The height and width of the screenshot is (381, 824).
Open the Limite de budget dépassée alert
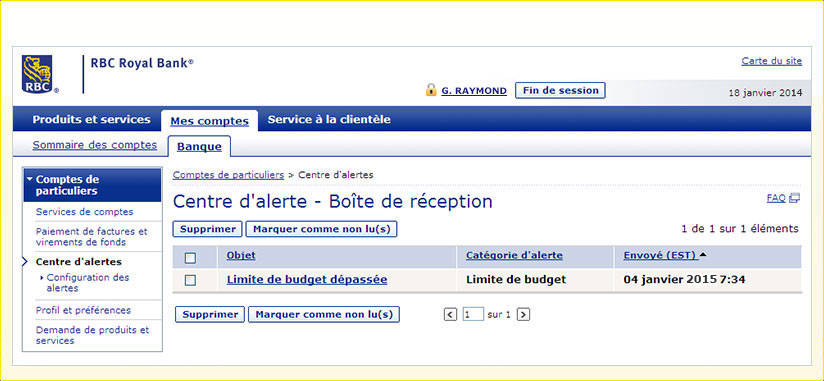pyautogui.click(x=307, y=280)
